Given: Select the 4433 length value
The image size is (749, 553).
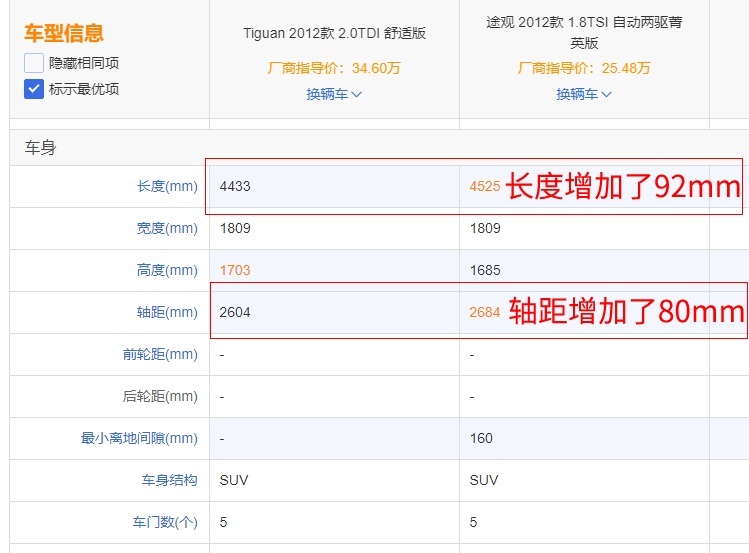Looking at the screenshot, I should pos(235,186).
